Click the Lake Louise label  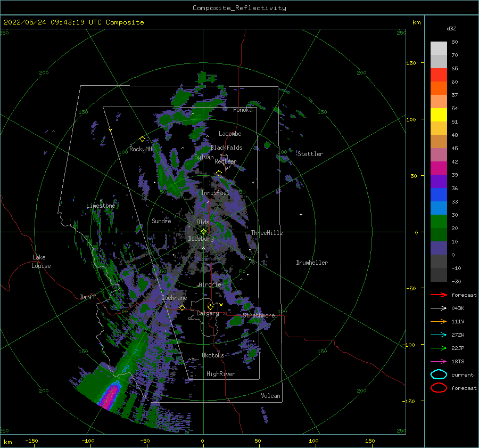[x=41, y=262]
